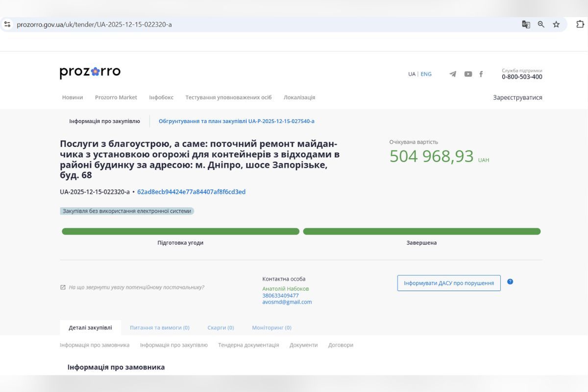Viewport: 588px width, 392px height.
Task: Click the help question mark icon
Action: coord(511,281)
